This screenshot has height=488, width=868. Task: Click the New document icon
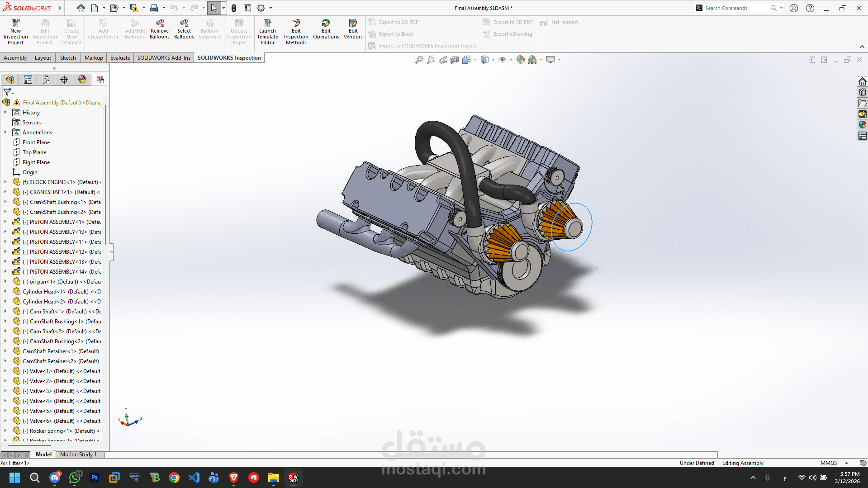[95, 8]
